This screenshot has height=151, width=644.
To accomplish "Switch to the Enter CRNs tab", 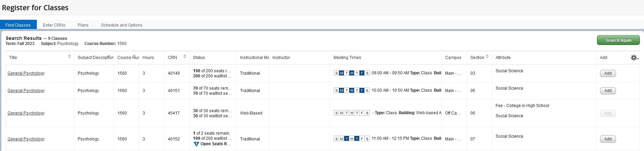I will (54, 25).
